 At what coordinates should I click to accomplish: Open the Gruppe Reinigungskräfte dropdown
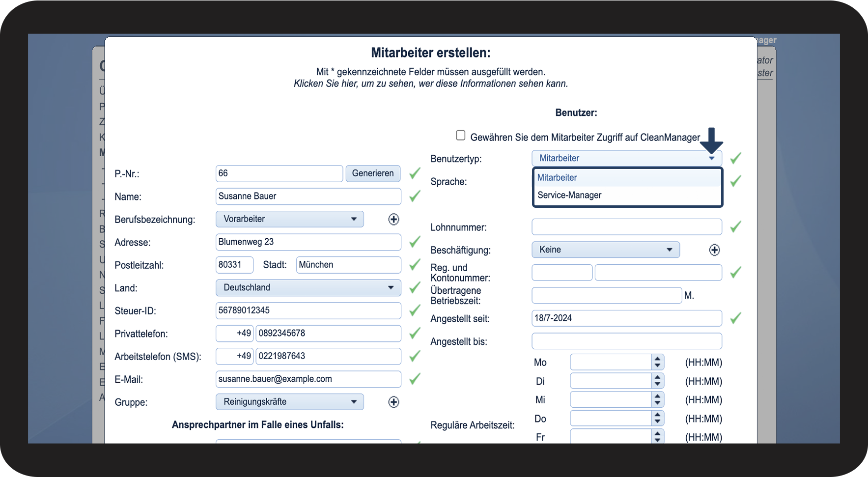[x=289, y=402]
